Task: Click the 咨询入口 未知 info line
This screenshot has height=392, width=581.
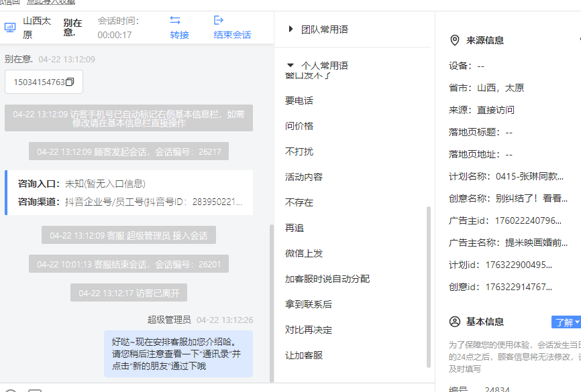Action: click(82, 184)
